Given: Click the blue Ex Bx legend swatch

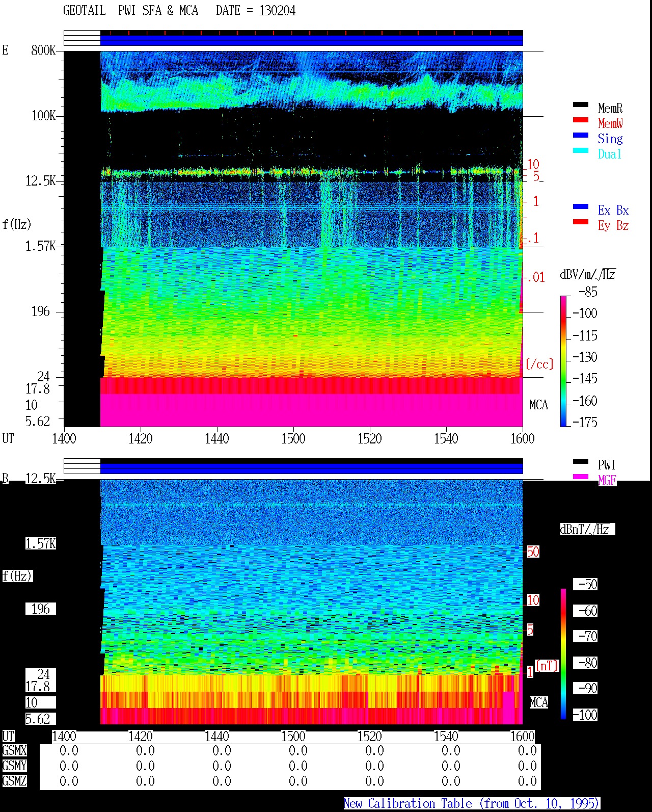Looking at the screenshot, I should [580, 207].
